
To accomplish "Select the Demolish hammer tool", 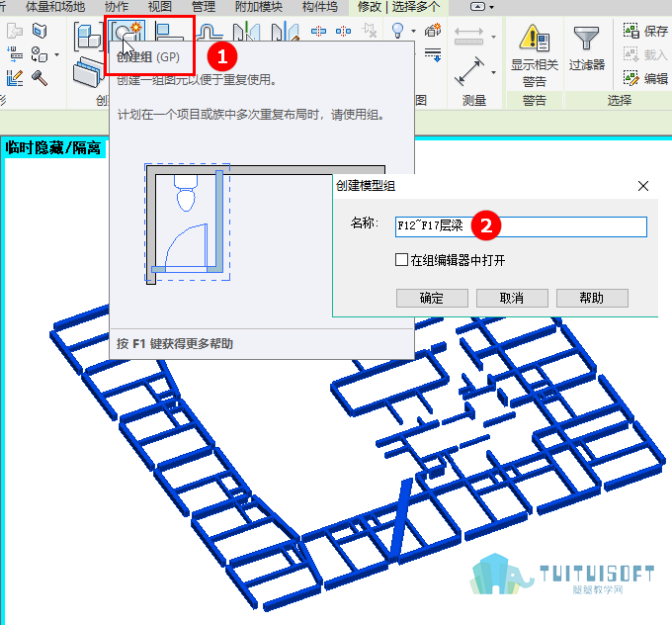I will 40,78.
